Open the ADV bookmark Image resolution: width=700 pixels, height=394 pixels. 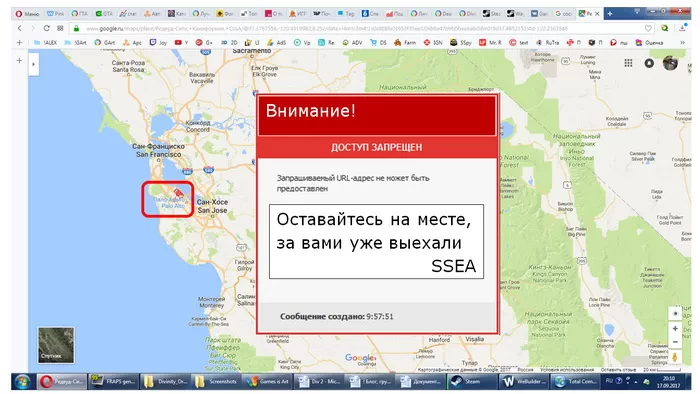click(x=352, y=43)
